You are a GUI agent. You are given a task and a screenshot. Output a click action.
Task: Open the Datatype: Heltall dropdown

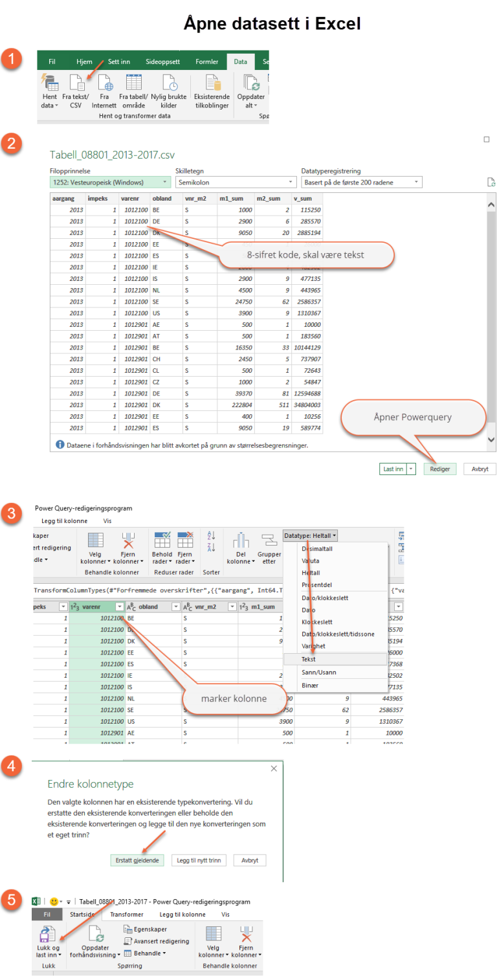pyautogui.click(x=310, y=536)
